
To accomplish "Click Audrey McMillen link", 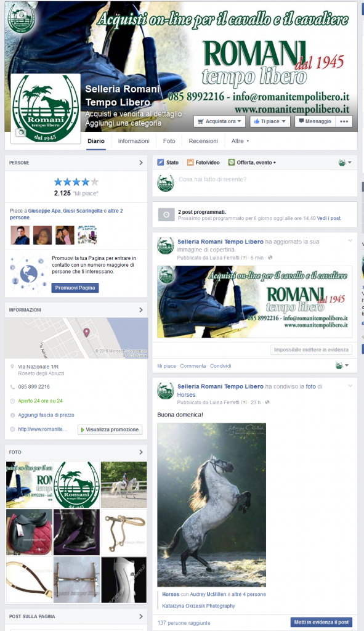I will point(208,594).
